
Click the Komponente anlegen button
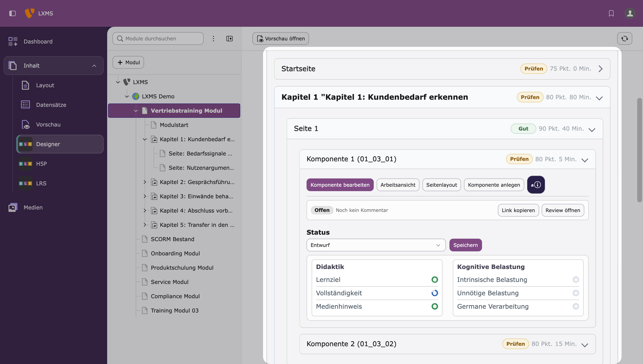click(494, 185)
